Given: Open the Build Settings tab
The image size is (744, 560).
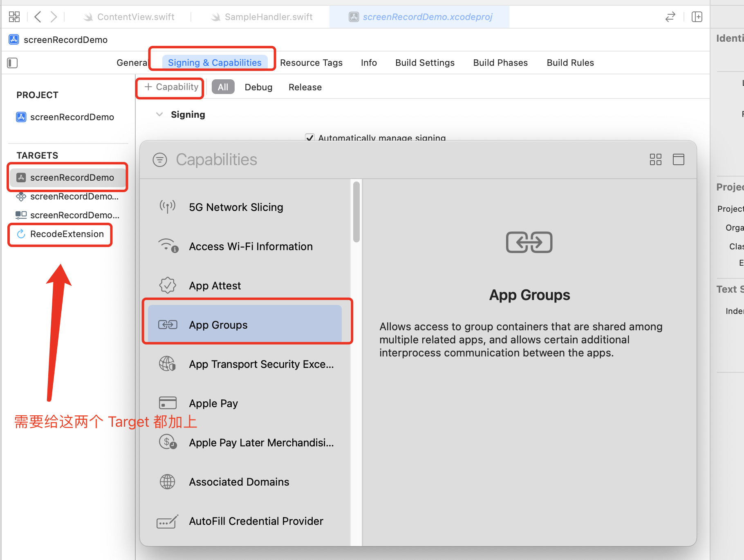Looking at the screenshot, I should pos(425,63).
